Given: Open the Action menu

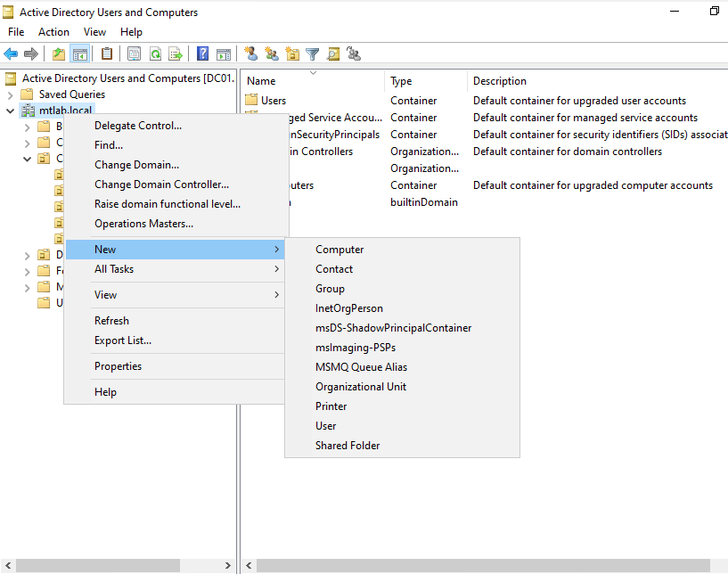Looking at the screenshot, I should 53,32.
